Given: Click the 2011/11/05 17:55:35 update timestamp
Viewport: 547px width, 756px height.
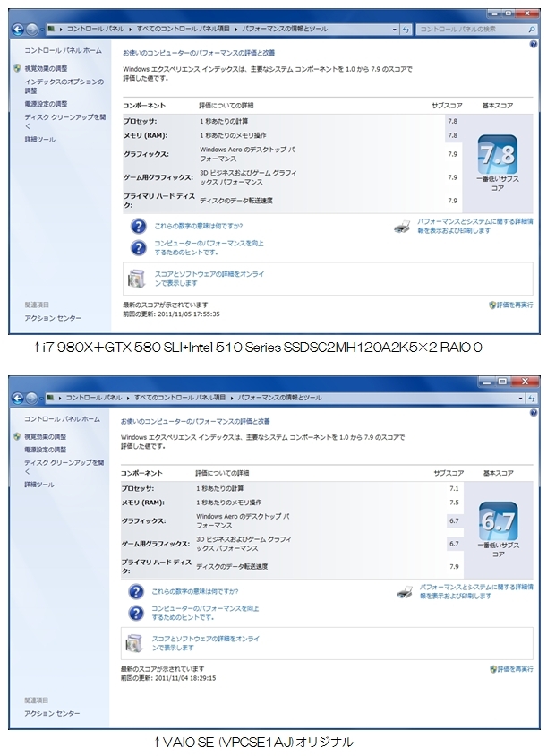Looking at the screenshot, I should click(188, 314).
